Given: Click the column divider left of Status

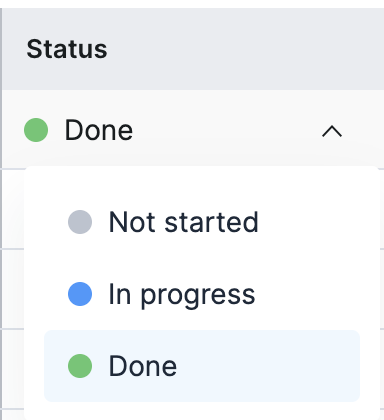Looking at the screenshot, I should pos(1,213).
